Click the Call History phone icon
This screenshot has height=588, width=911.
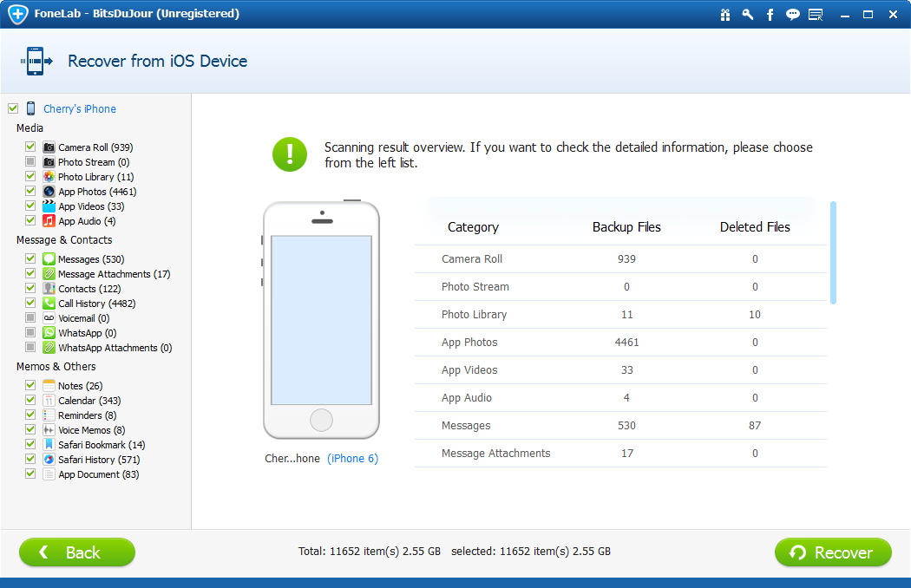(x=49, y=304)
